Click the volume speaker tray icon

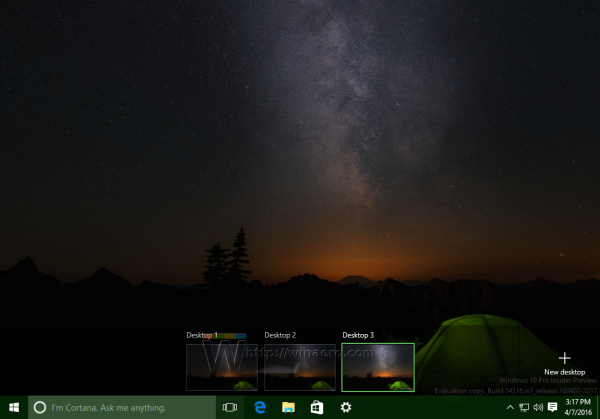538,408
